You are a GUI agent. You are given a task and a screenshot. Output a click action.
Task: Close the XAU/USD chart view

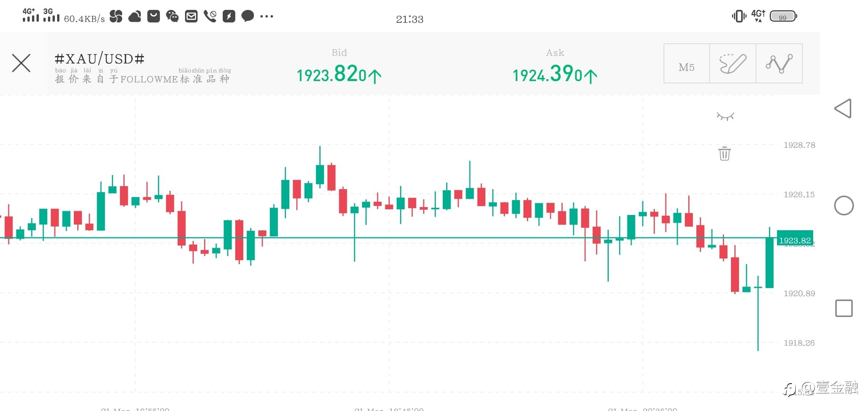point(21,63)
